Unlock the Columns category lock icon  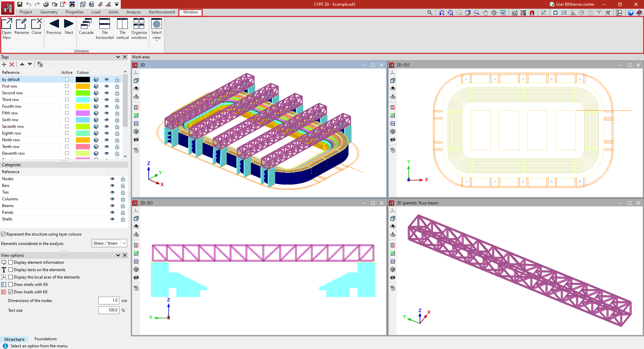[123, 199]
